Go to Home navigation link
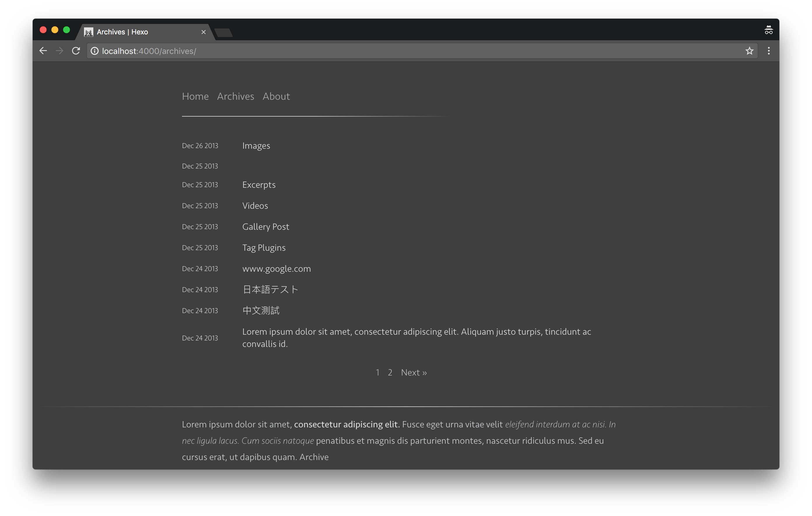 pos(195,96)
